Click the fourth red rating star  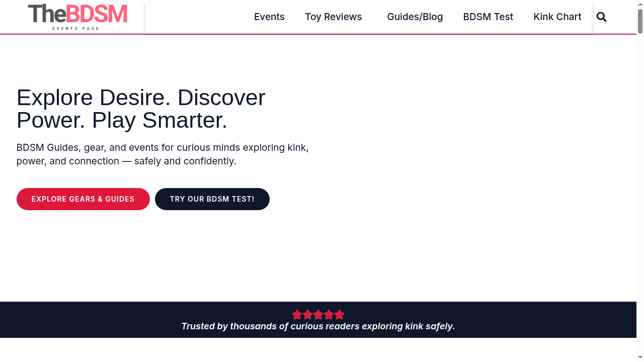tap(329, 315)
